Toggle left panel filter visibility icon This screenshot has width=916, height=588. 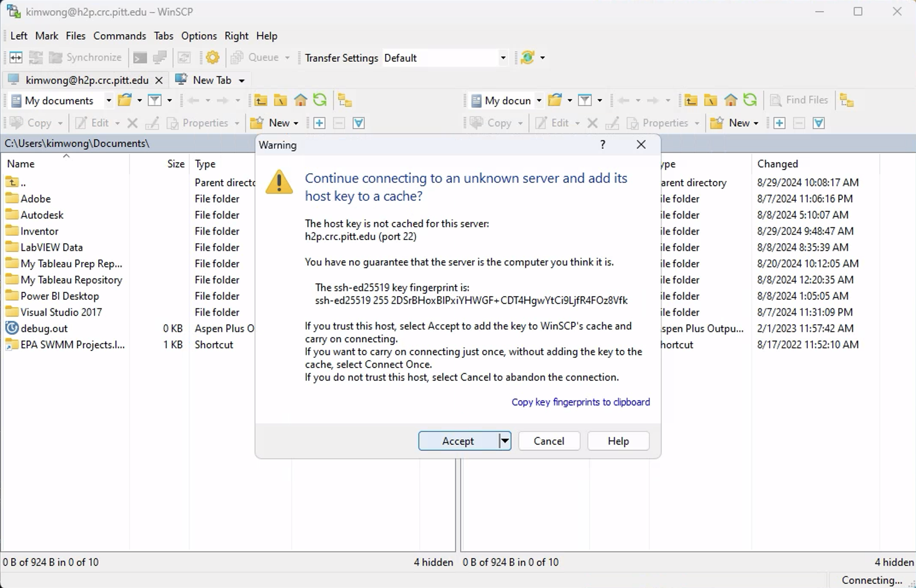[155, 100]
